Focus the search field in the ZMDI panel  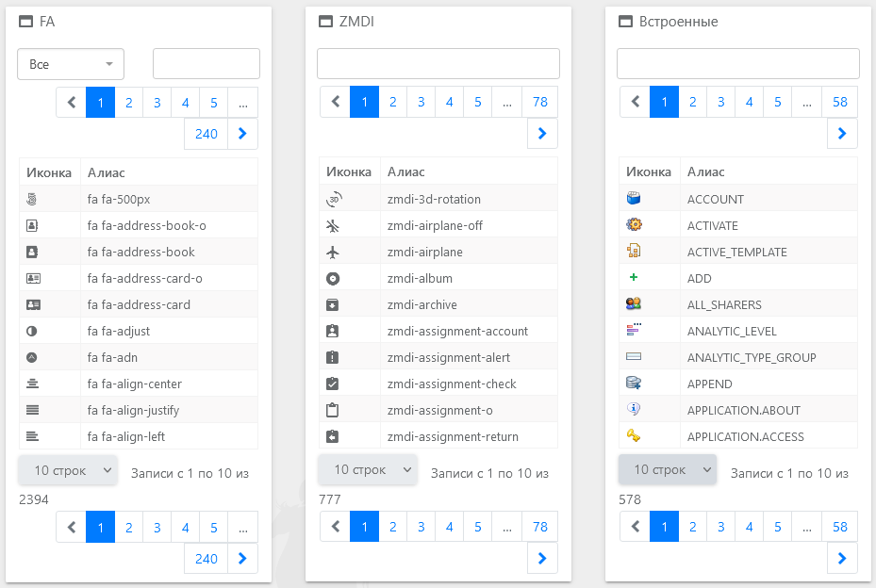(438, 64)
